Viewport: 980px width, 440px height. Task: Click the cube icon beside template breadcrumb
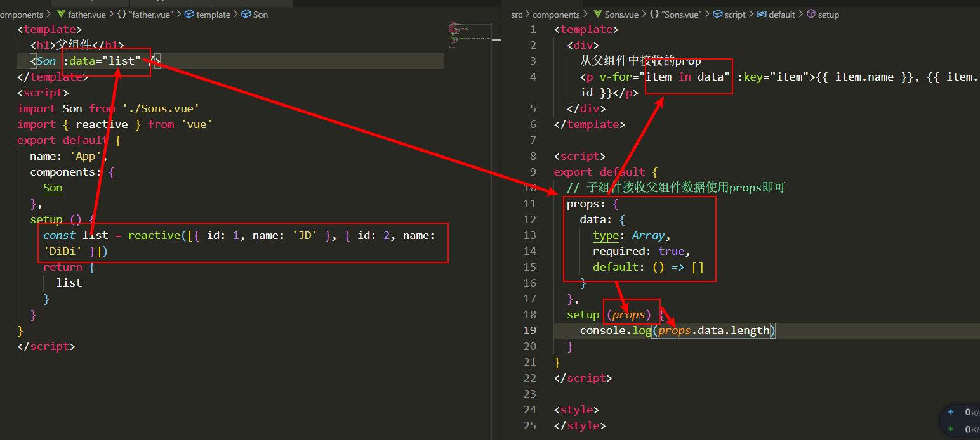pos(189,14)
